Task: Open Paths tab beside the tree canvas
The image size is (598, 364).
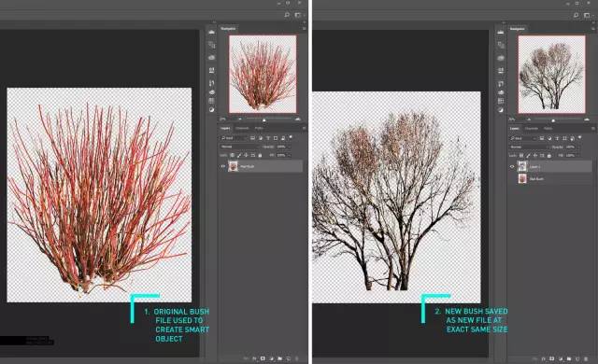Action: [548, 128]
